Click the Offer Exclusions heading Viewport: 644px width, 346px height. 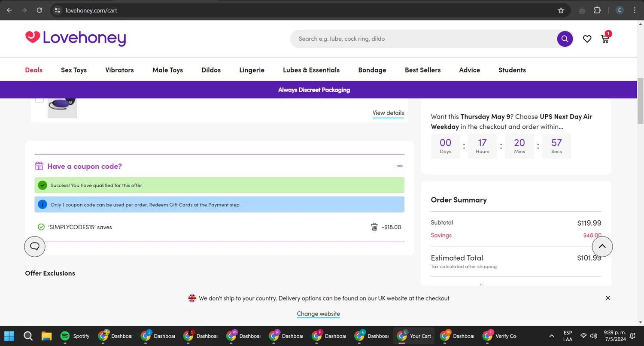(x=50, y=273)
